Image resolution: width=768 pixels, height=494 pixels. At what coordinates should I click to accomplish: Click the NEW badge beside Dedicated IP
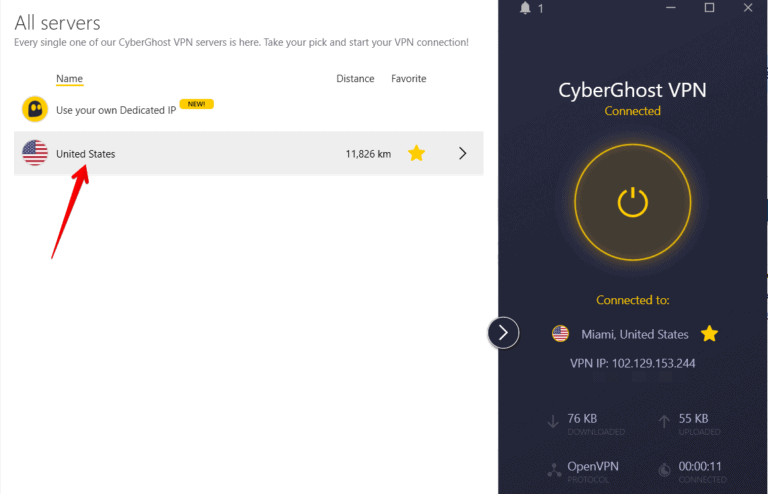tap(197, 104)
